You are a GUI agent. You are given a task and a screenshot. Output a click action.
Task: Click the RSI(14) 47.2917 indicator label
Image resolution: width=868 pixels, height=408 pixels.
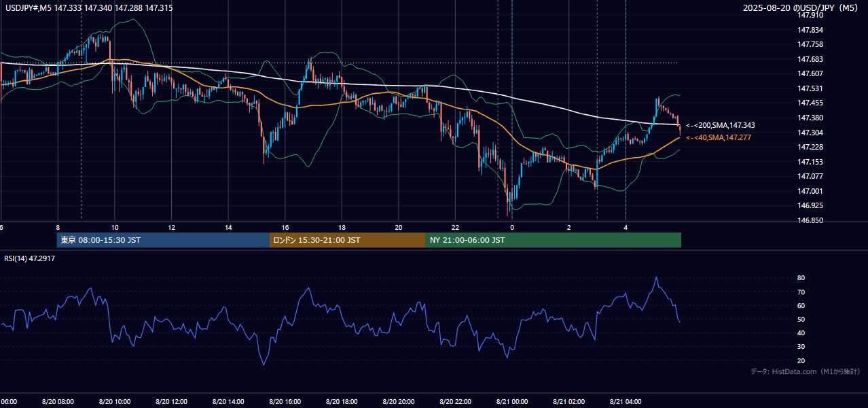[30, 259]
